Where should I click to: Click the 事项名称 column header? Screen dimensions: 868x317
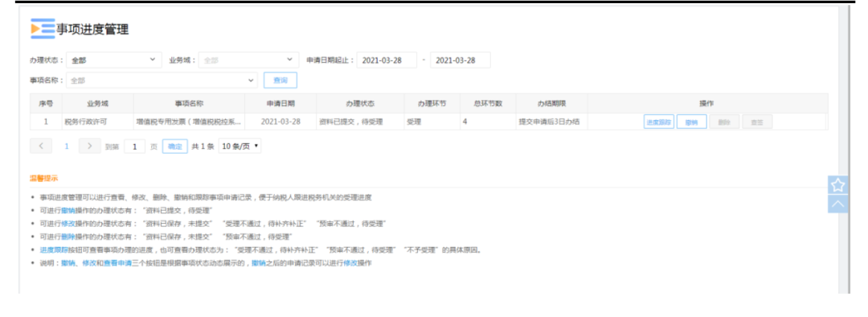tap(190, 104)
